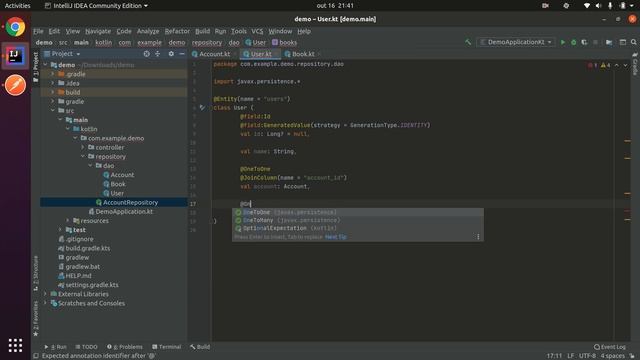Expand the controller package

pyautogui.click(x=83, y=147)
